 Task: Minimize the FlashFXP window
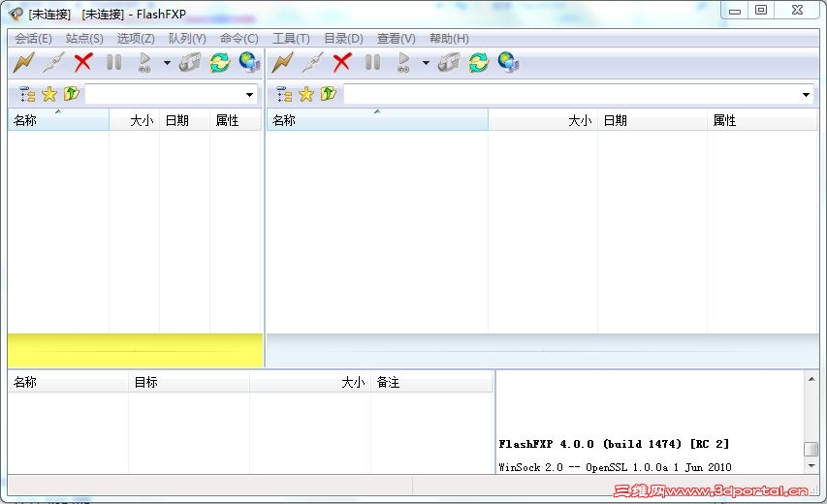pyautogui.click(x=735, y=10)
